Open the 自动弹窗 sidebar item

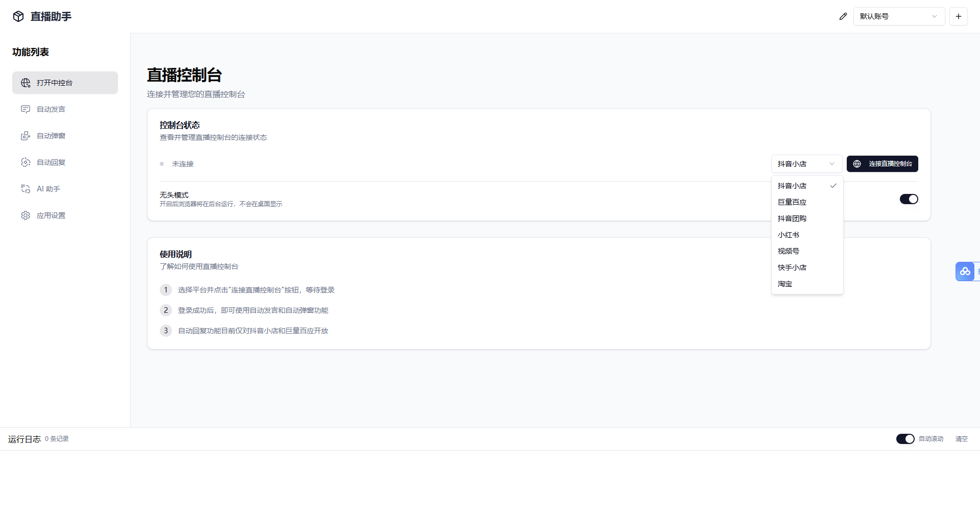tap(51, 136)
